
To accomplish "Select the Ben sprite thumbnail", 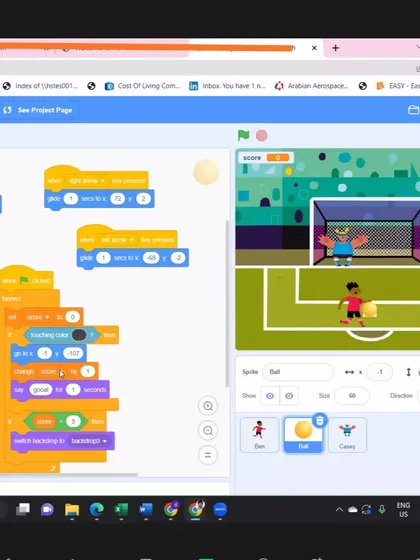I will pyautogui.click(x=259, y=435).
